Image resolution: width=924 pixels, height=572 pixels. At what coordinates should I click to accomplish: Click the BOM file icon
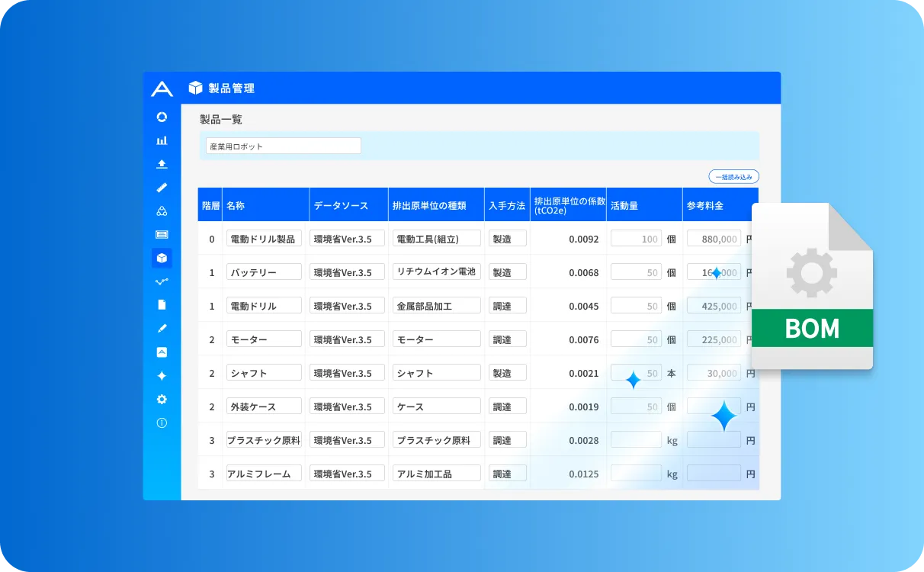coord(812,286)
